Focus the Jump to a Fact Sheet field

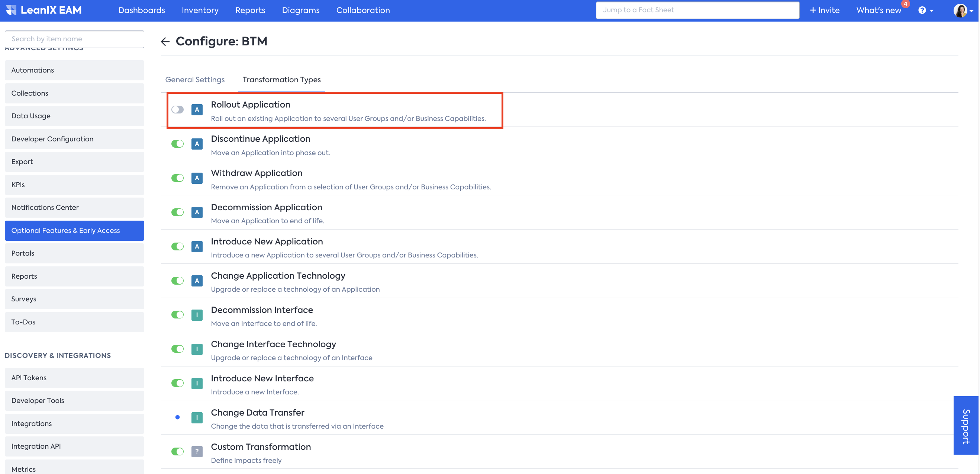coord(697,10)
